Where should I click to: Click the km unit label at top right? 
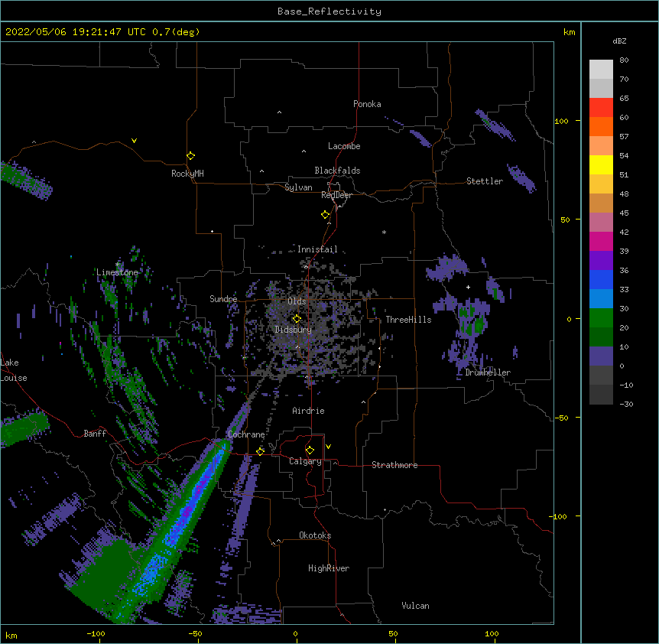(570, 32)
